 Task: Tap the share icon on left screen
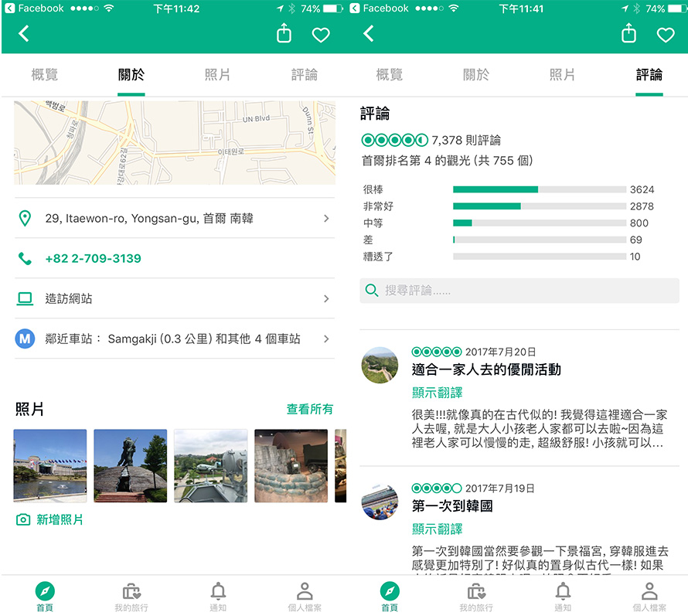click(284, 33)
